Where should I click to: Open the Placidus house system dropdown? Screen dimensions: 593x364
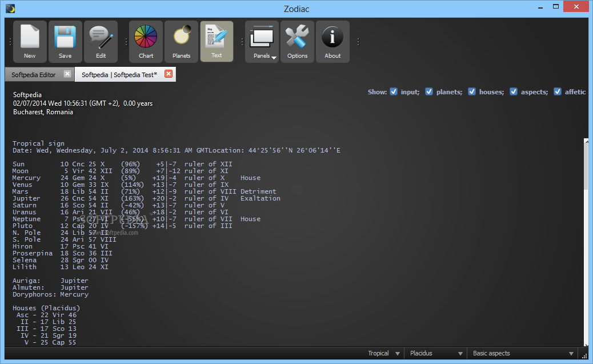tap(436, 353)
